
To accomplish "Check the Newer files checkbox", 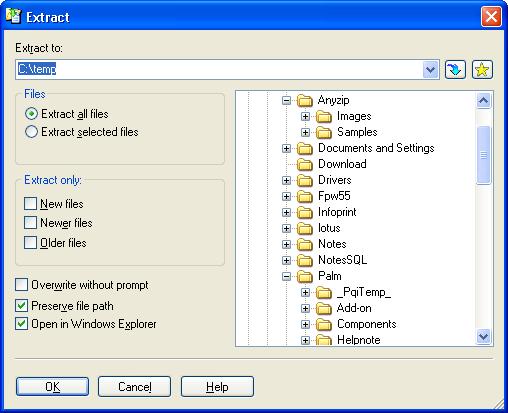I will pos(30,223).
